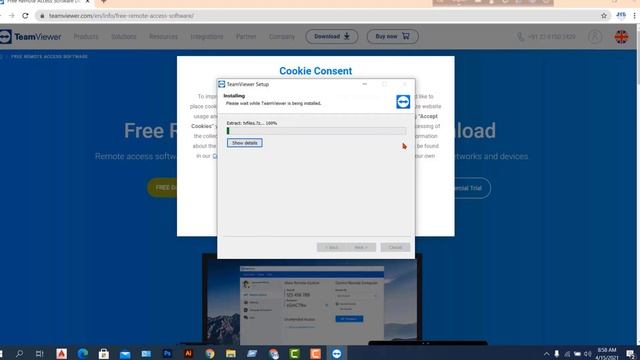640x360 pixels.
Task: Open Microsoft Edge from taskbar
Action: coord(83,353)
